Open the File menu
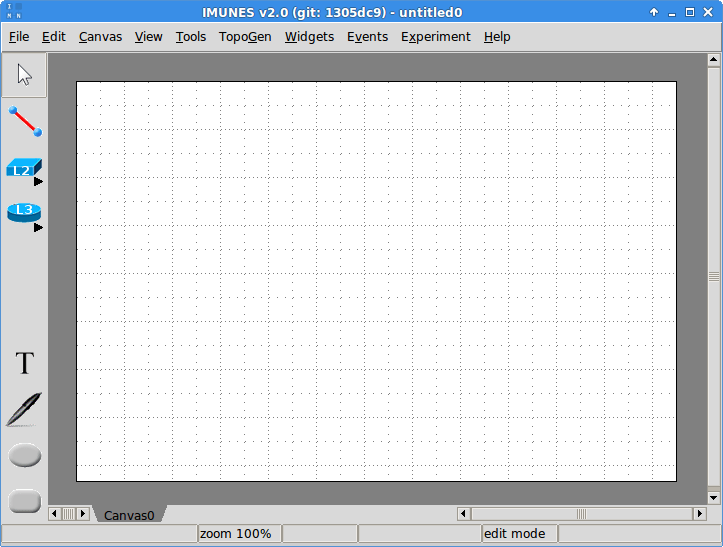 coord(19,37)
